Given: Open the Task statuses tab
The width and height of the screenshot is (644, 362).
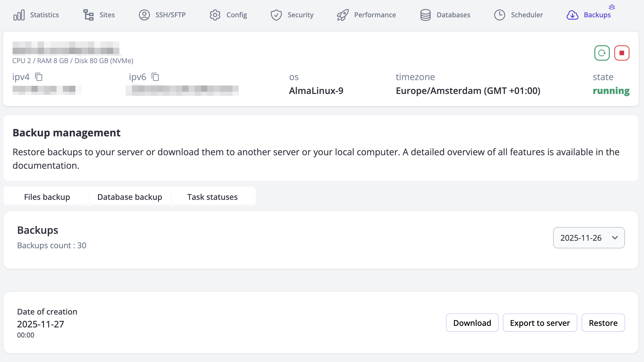Looking at the screenshot, I should click(212, 197).
